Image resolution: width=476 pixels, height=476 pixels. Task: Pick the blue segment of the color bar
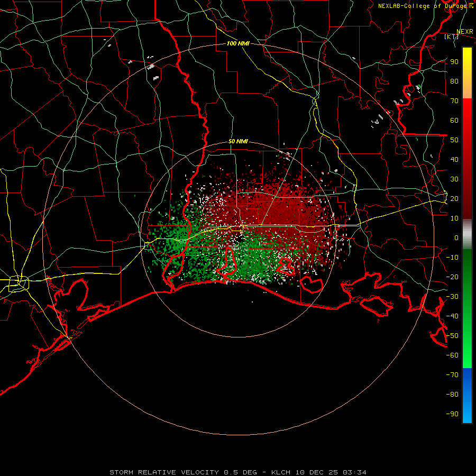(x=467, y=395)
